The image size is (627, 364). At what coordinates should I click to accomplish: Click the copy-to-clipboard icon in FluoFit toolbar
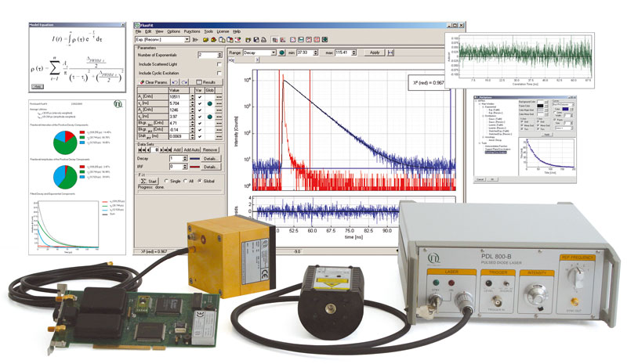coord(222,40)
